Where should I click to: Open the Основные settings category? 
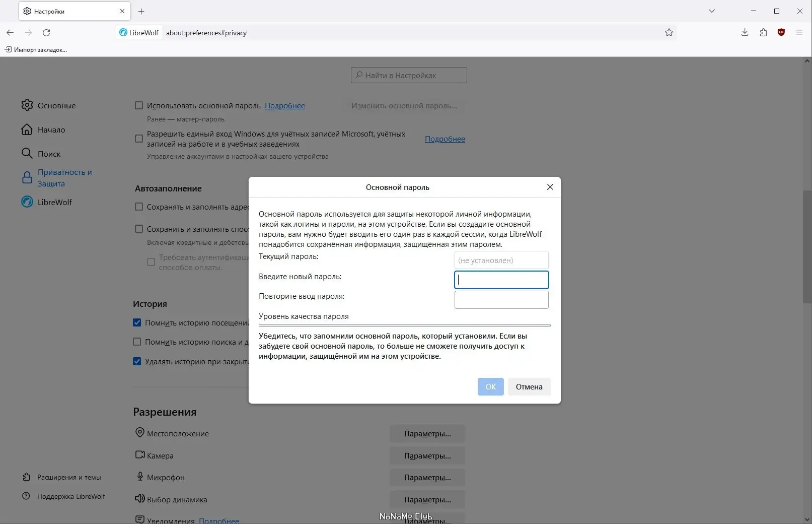[x=49, y=105]
